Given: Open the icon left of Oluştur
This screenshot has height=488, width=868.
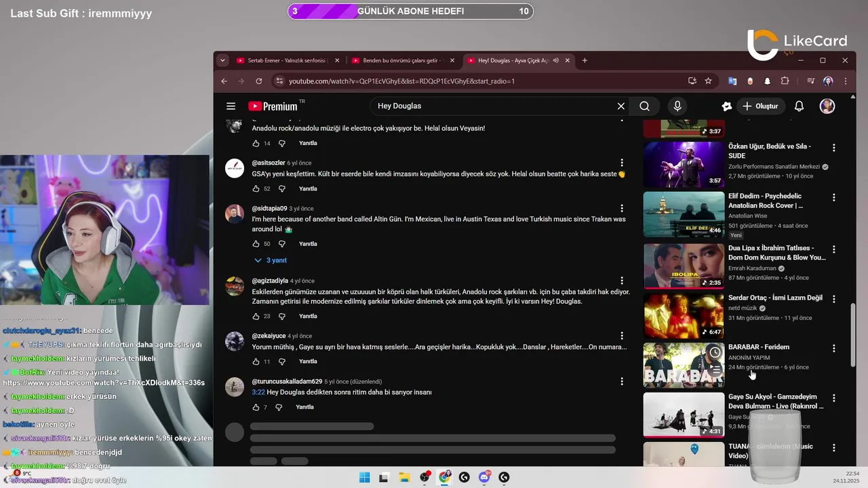Looking at the screenshot, I should 727,106.
